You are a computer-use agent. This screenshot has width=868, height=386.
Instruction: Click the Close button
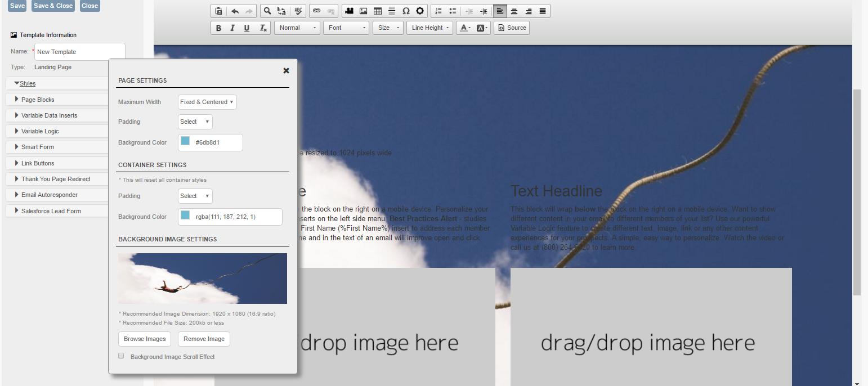coord(90,6)
